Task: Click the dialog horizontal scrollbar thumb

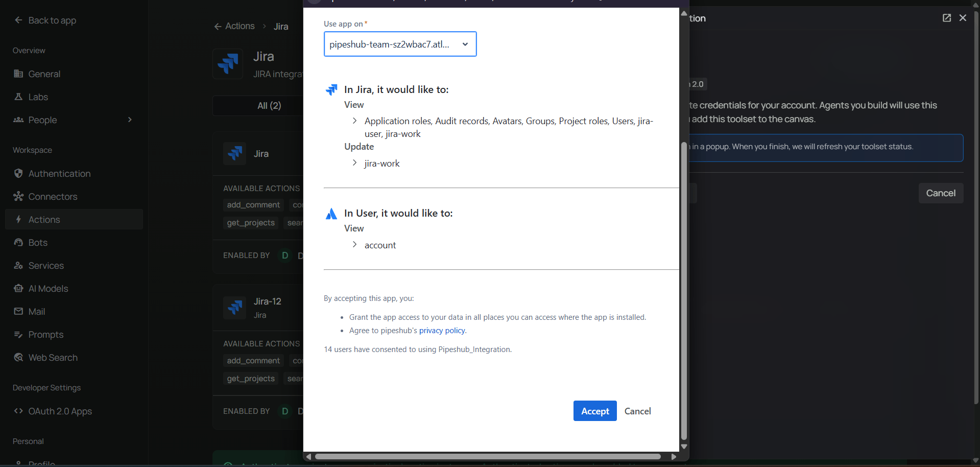Action: point(488,456)
